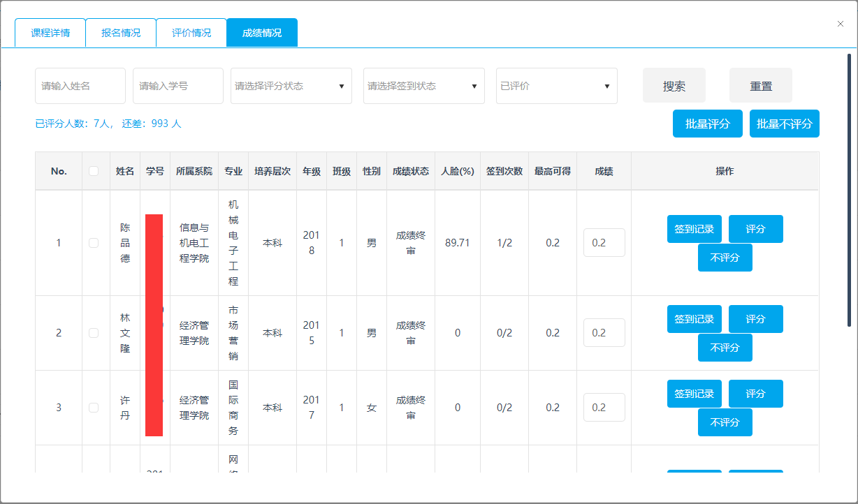Select the 成绩情况 tab
Screen dimensions: 858x504
click(262, 33)
